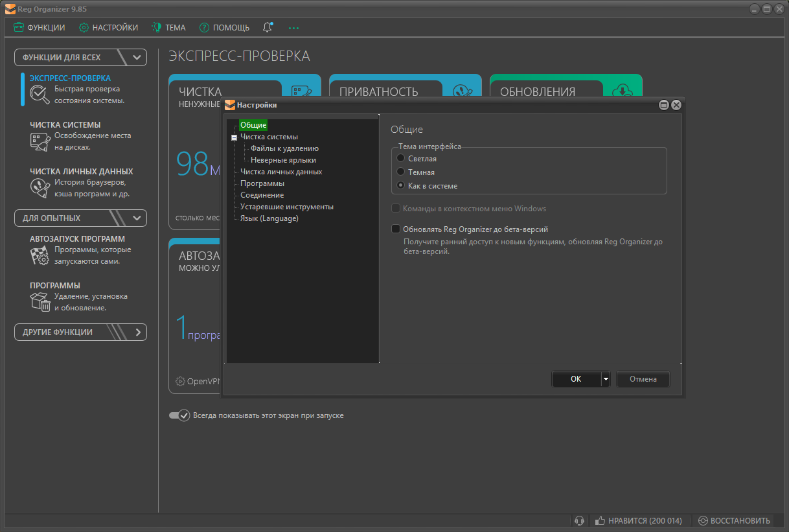Click the three-dots more options icon
This screenshot has height=532, width=789.
tap(294, 28)
